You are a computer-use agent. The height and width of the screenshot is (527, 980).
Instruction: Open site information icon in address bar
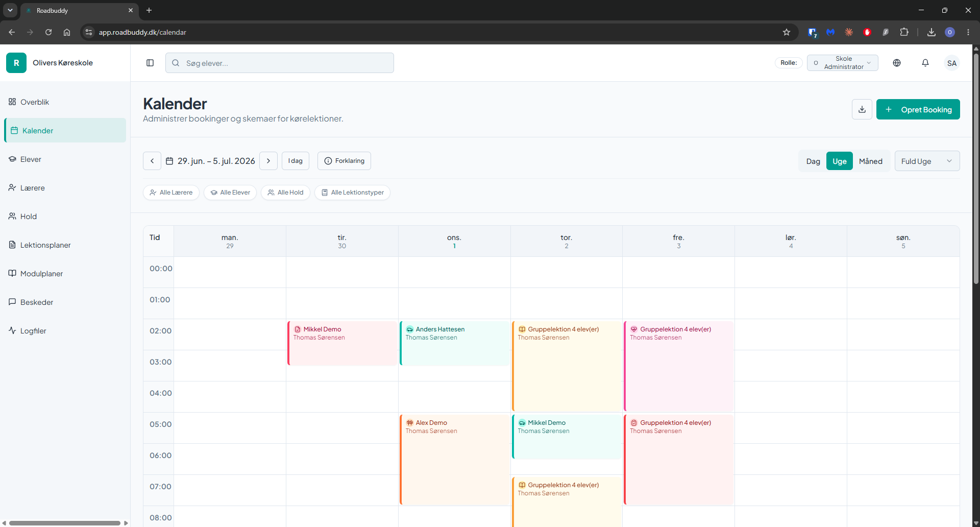tap(89, 32)
